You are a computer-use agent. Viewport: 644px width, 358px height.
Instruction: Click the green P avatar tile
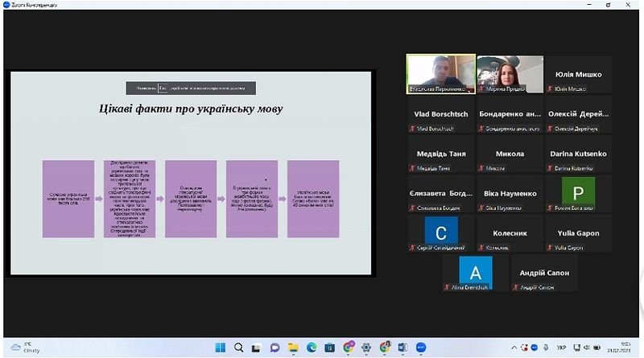(577, 190)
